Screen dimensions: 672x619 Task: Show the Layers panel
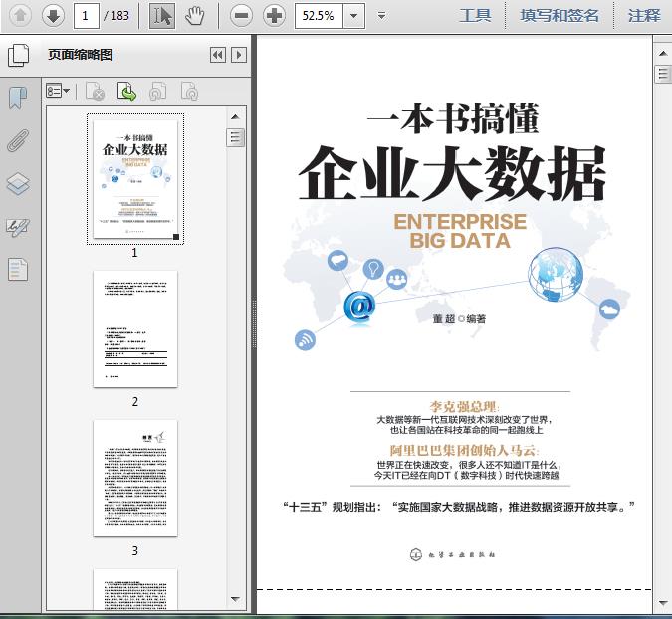pyautogui.click(x=18, y=184)
